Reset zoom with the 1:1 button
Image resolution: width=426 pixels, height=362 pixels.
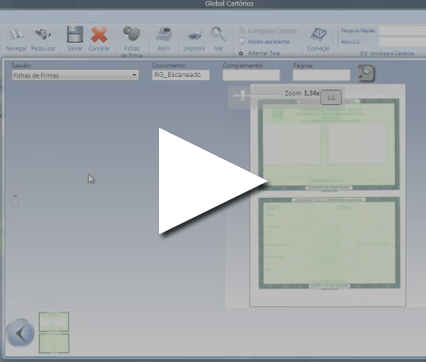pos(331,97)
